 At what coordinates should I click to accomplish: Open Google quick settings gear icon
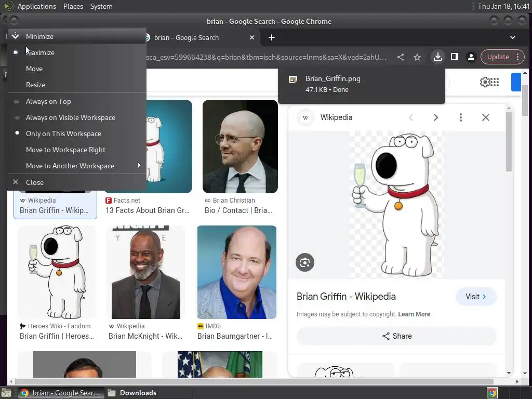[x=485, y=82]
